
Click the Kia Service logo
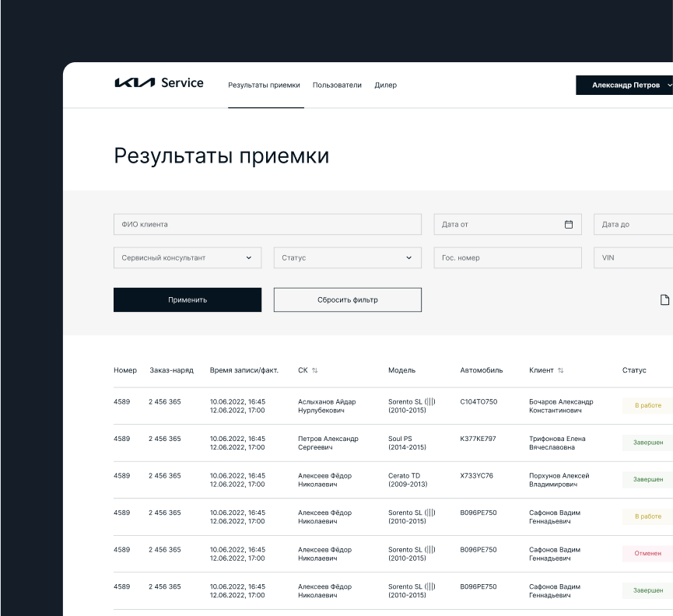click(x=159, y=83)
